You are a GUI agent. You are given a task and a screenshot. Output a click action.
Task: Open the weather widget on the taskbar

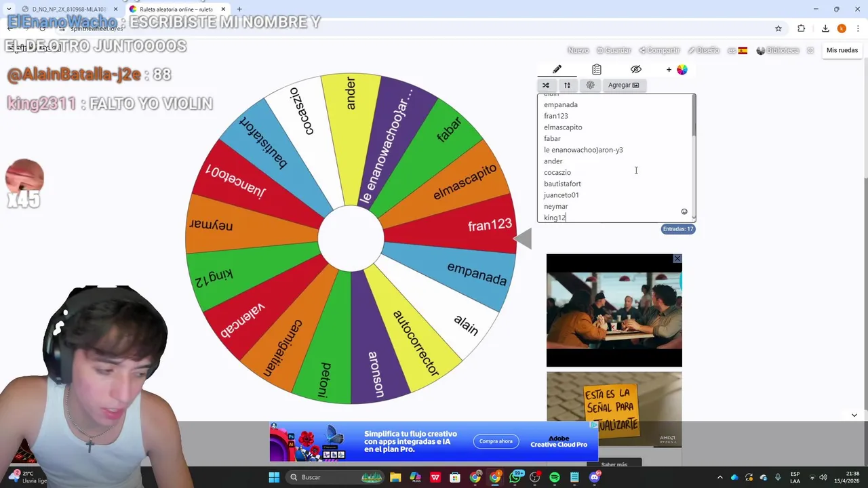click(x=28, y=477)
